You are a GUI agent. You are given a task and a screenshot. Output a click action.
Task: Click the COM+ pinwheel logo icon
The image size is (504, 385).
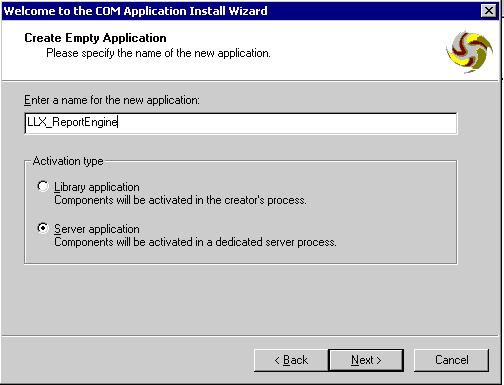[x=470, y=52]
